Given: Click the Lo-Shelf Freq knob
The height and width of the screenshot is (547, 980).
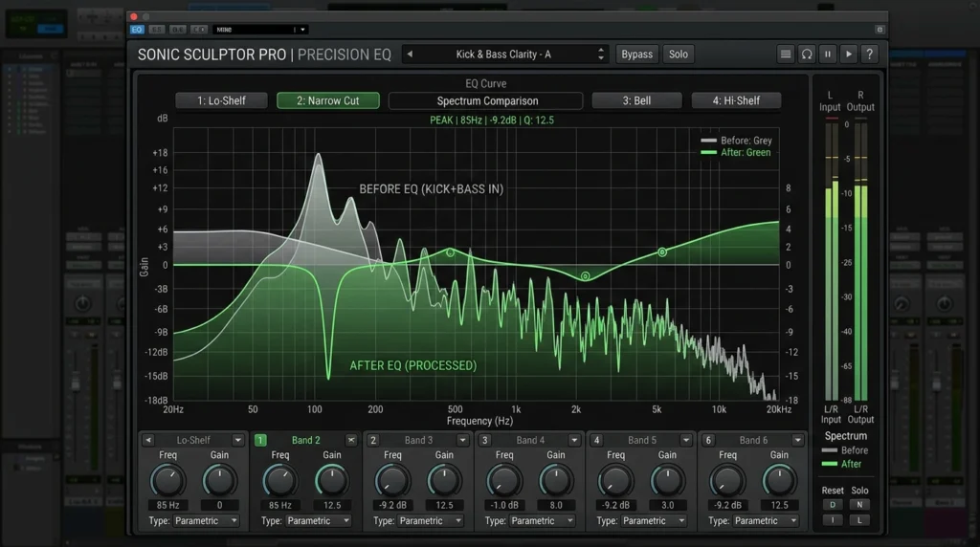Looking at the screenshot, I should click(167, 481).
